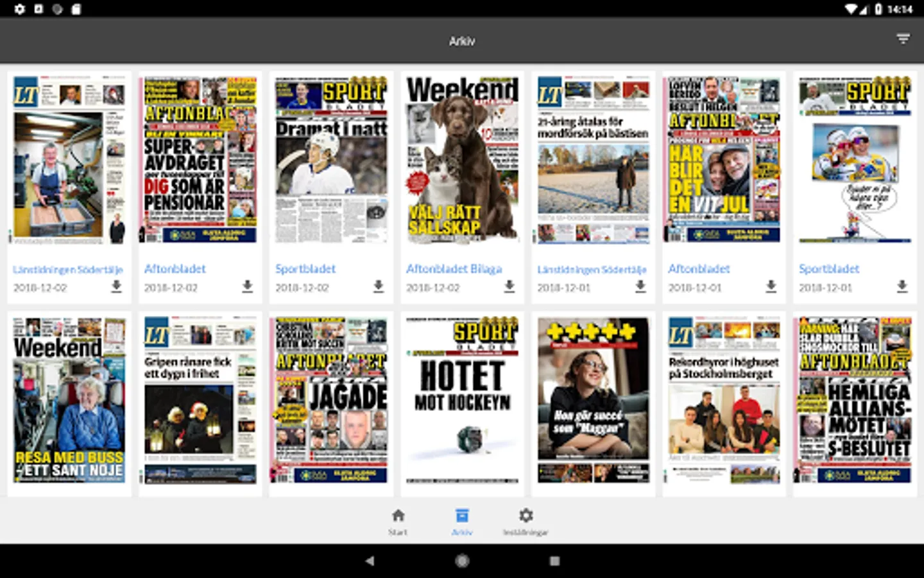Click Länstidningen Södertälje title dated 2018-12-01
The width and height of the screenshot is (924, 578).
click(x=592, y=269)
